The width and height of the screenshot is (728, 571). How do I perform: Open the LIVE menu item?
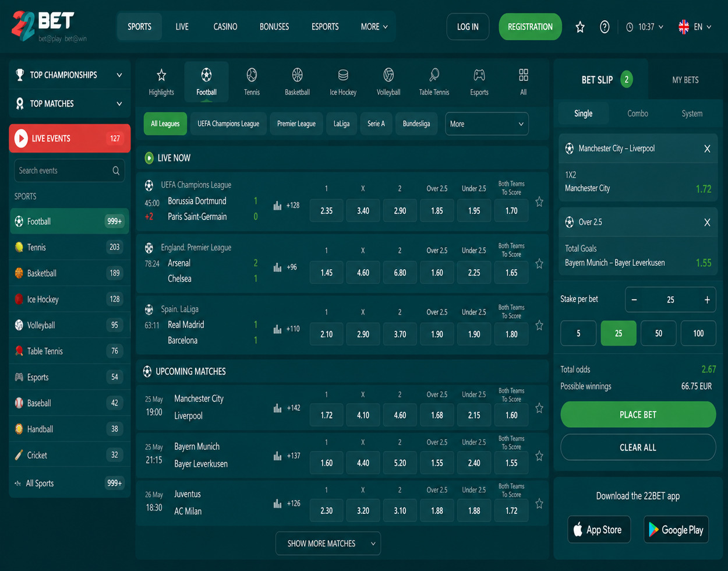pos(182,27)
